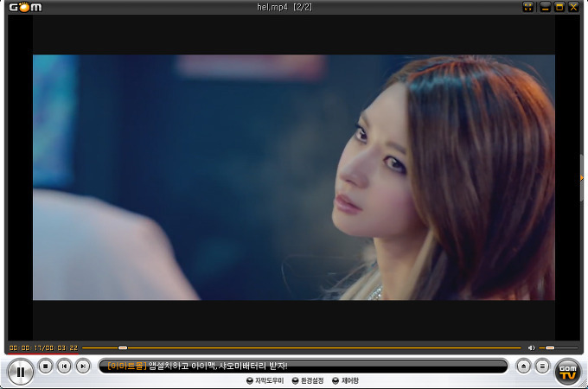This screenshot has height=389, width=588.
Task: Open 환경설정 preferences
Action: [308, 380]
